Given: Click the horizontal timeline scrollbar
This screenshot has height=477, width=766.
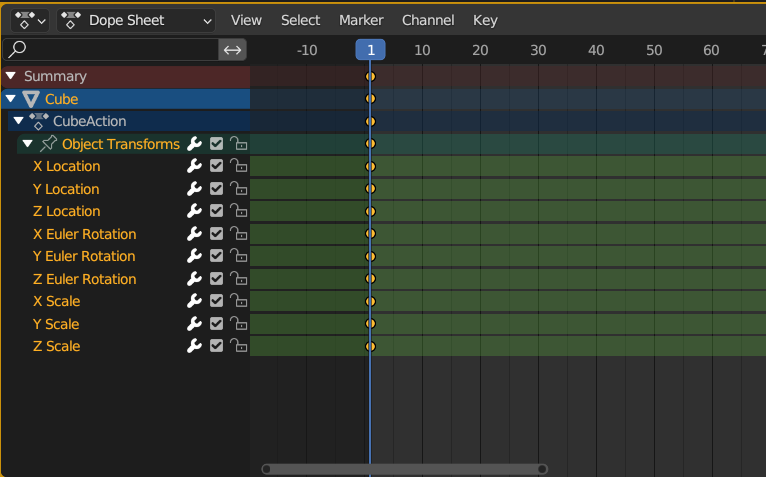Looking at the screenshot, I should [404, 468].
